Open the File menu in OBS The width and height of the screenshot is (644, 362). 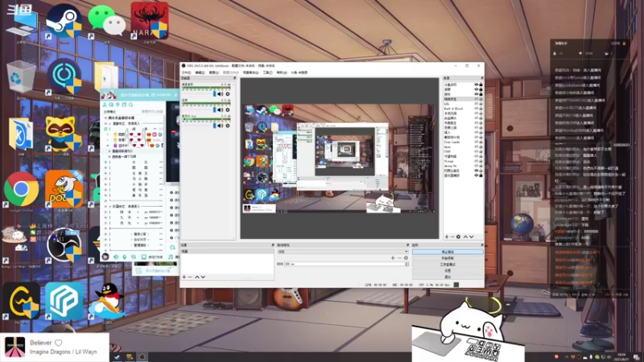[x=187, y=72]
